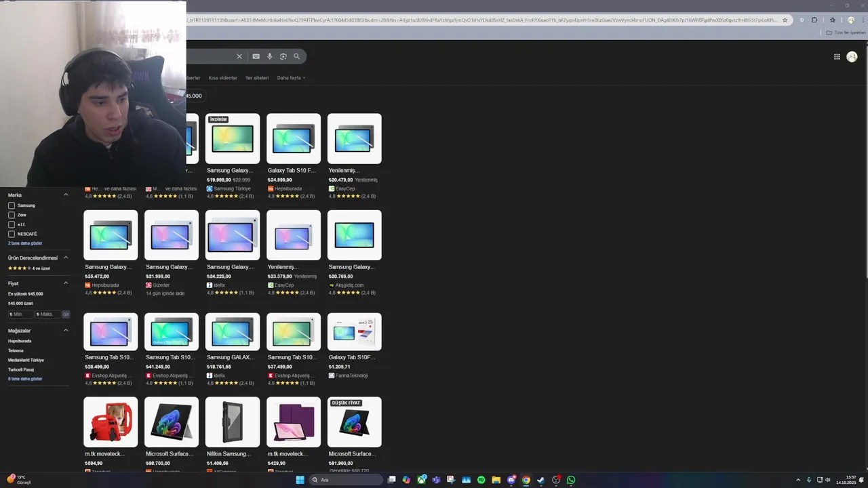Start voice search with the microphone
The width and height of the screenshot is (868, 488).
click(x=269, y=56)
